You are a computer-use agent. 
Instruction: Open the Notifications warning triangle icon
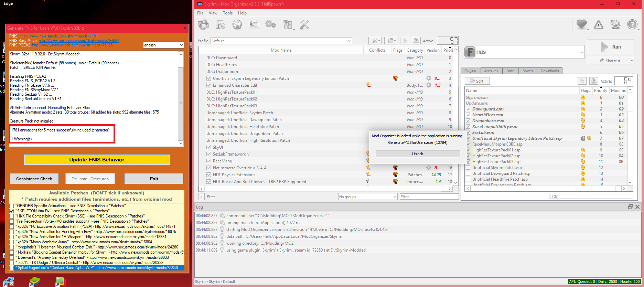click(599, 24)
